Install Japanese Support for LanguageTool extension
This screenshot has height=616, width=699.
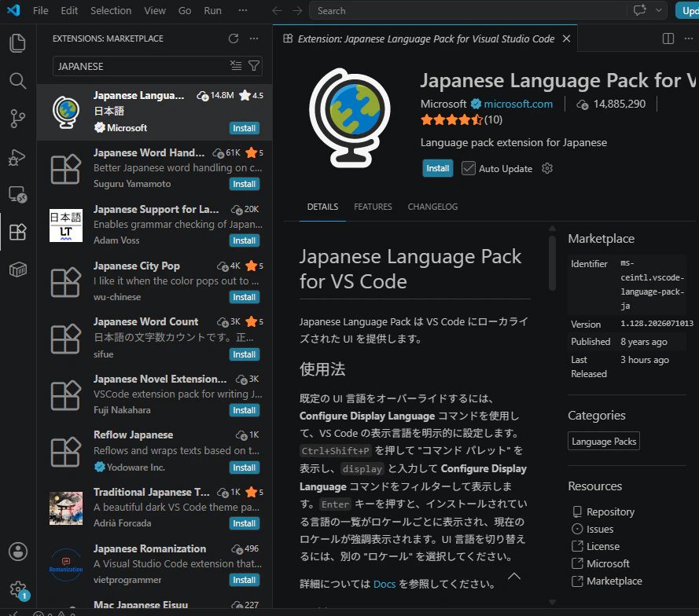point(245,240)
